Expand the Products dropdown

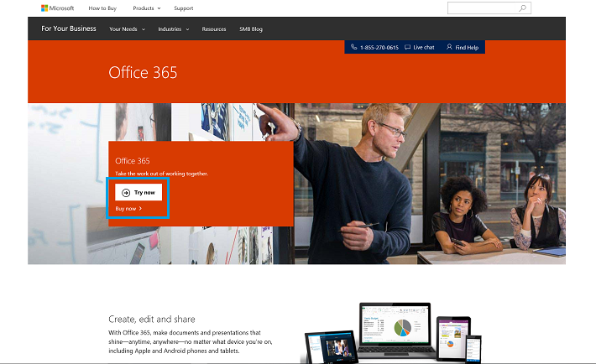(x=146, y=8)
